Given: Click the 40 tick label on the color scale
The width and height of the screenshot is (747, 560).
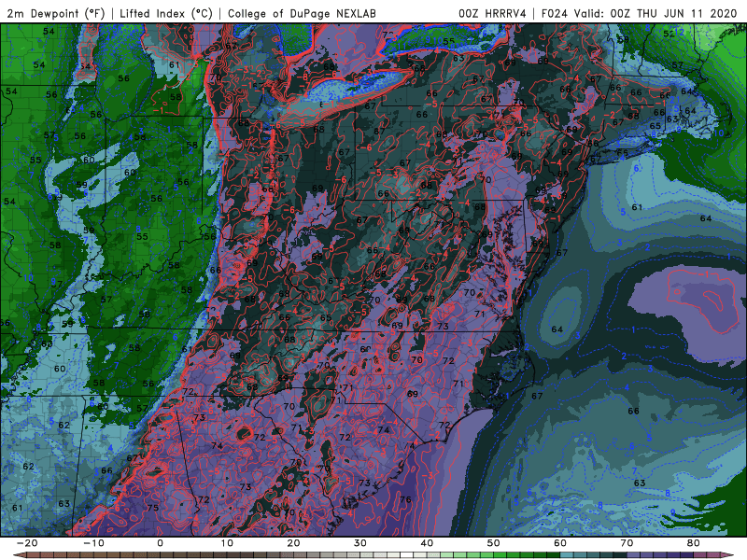Looking at the screenshot, I should pos(427,543).
